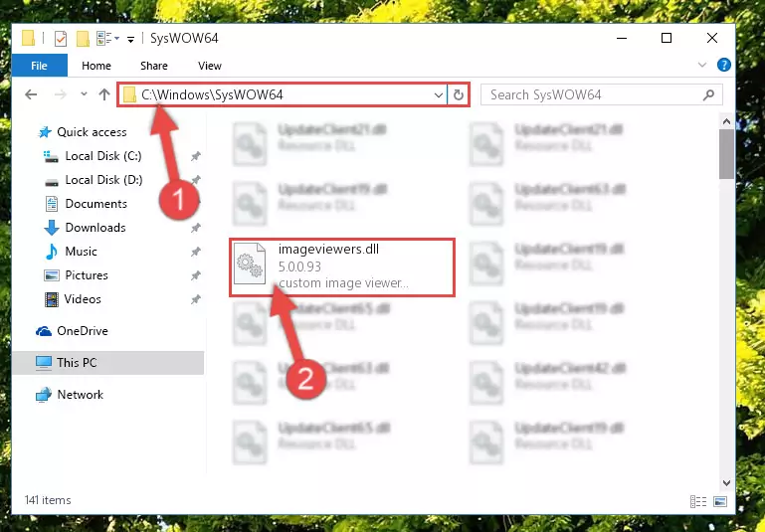Switch to Large icons view in status bar

click(x=720, y=501)
